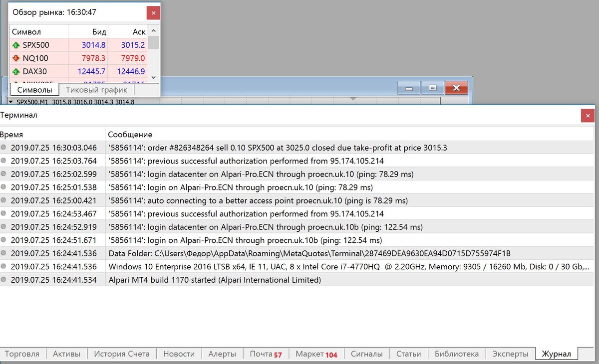Select the Журнал tab
This screenshot has height=364, width=599.
point(557,354)
